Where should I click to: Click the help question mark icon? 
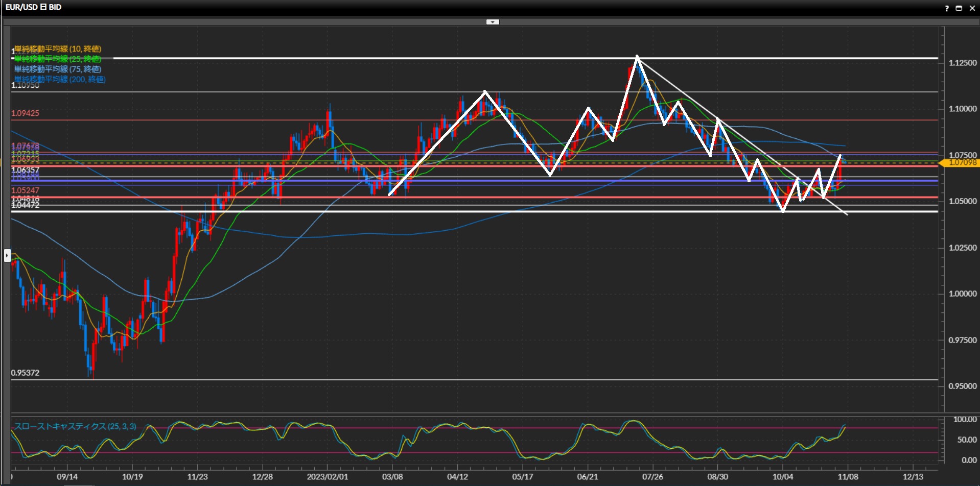(x=947, y=8)
